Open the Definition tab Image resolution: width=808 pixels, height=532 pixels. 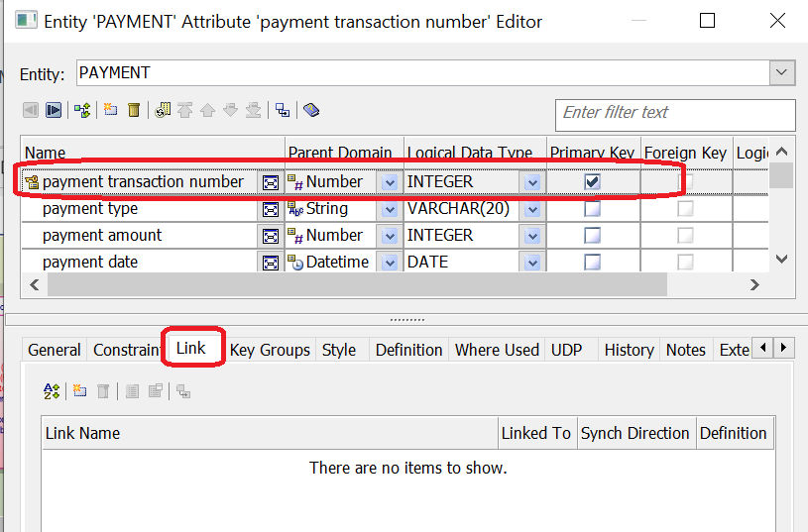click(x=408, y=350)
